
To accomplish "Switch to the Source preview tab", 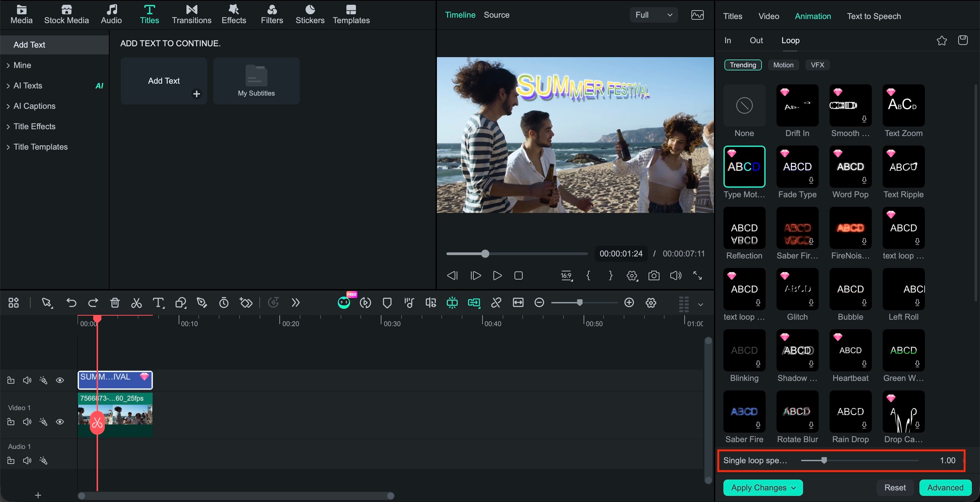I will click(x=496, y=15).
